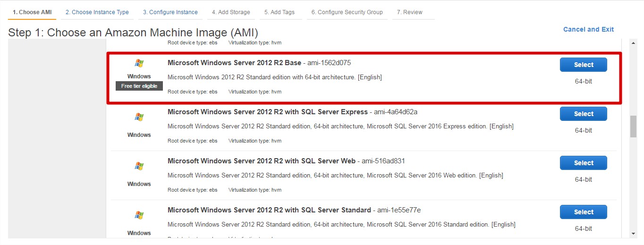
Task: Click the Windows logo for Server 2012 R2 Base
Action: pos(139,63)
